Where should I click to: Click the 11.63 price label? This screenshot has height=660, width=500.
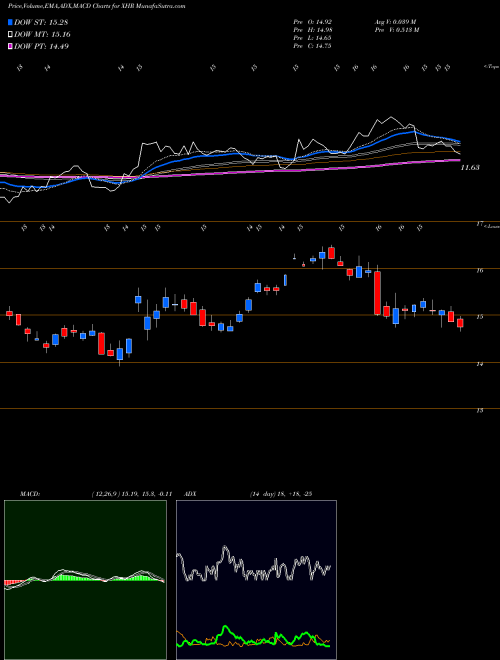click(470, 168)
